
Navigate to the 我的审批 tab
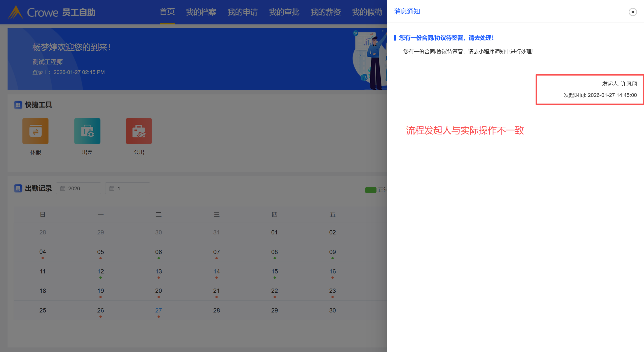pos(284,12)
